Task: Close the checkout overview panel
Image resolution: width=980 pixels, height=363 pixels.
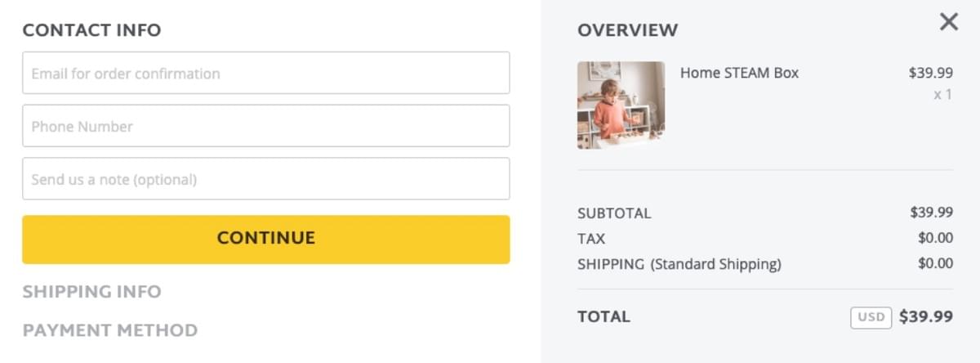Action: click(948, 22)
